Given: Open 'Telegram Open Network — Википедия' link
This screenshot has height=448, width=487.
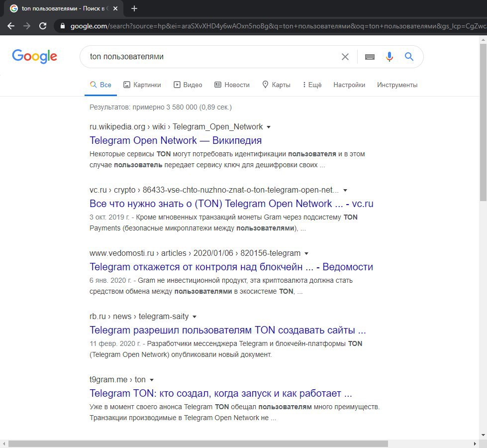Looking at the screenshot, I should point(176,140).
